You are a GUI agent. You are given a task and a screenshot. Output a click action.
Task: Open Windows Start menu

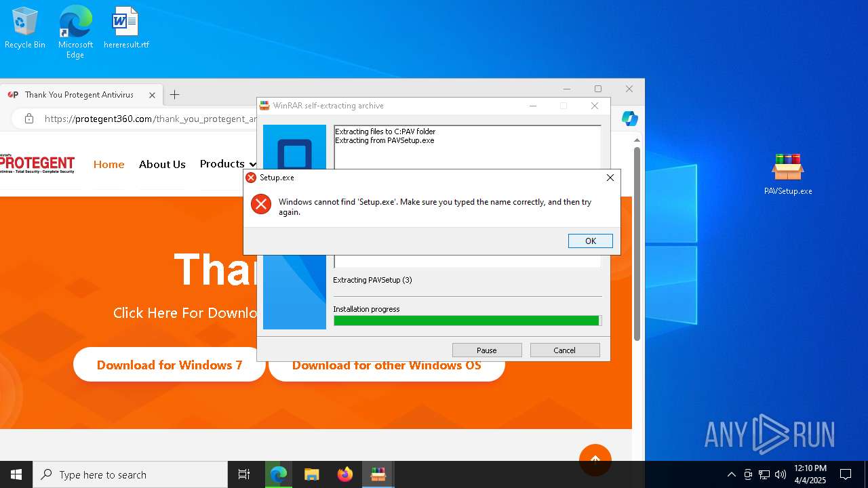[x=16, y=474]
